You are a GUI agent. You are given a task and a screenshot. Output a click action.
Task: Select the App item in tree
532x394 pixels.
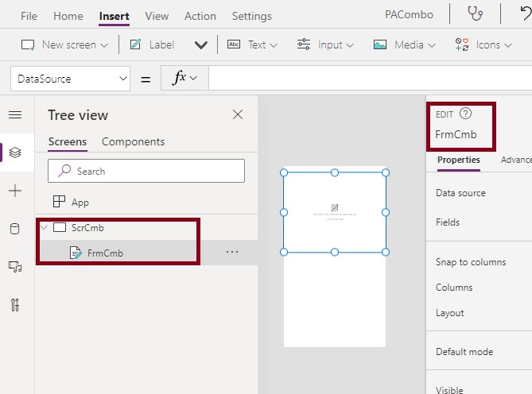click(80, 203)
